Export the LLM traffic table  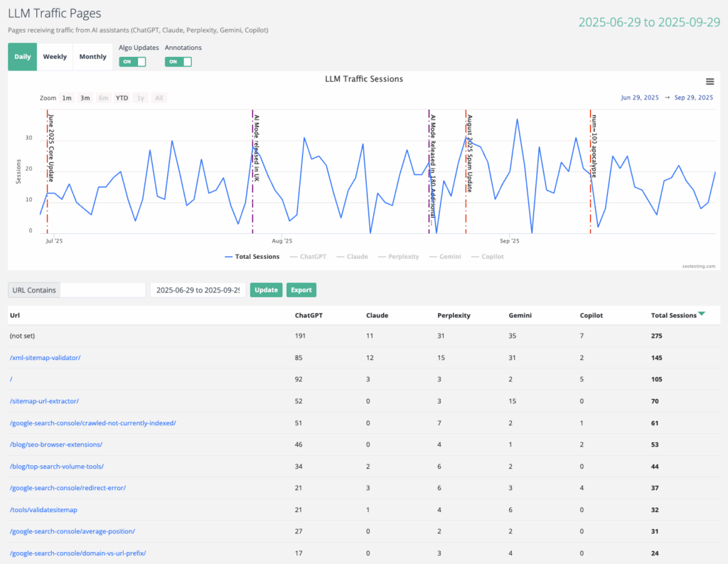coord(301,290)
